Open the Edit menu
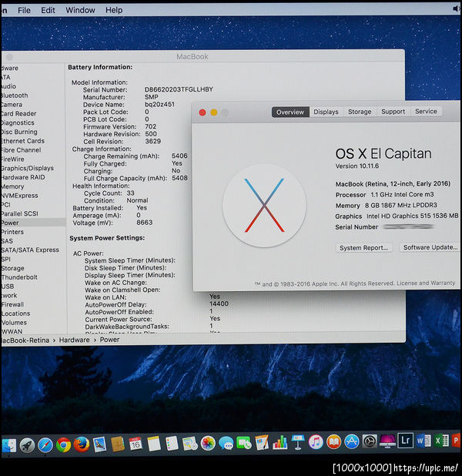The image size is (462, 476). [x=48, y=10]
